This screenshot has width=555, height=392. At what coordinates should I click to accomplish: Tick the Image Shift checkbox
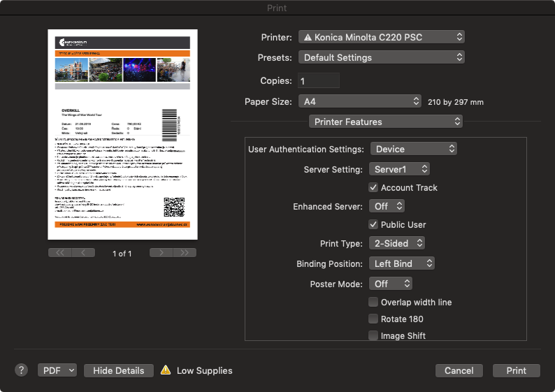pyautogui.click(x=373, y=335)
